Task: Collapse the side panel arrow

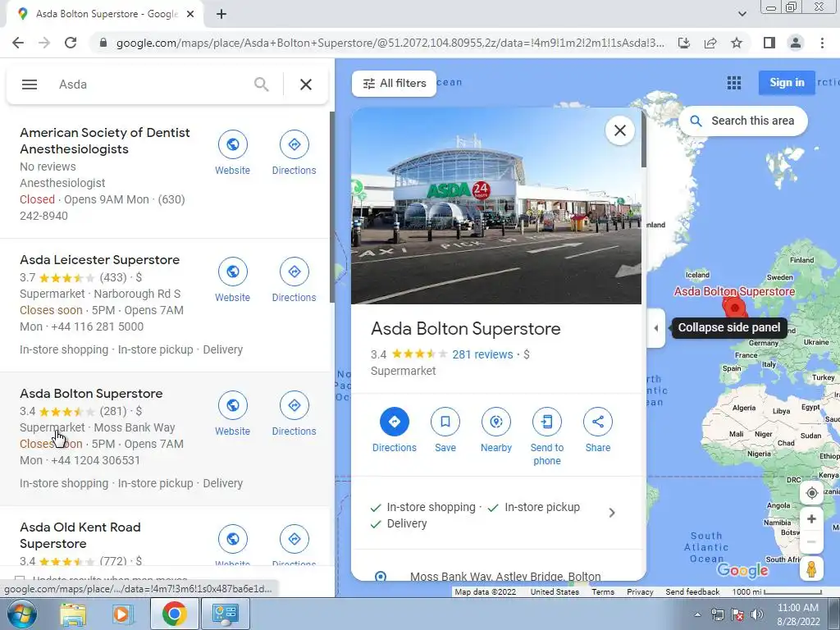Action: click(x=655, y=328)
